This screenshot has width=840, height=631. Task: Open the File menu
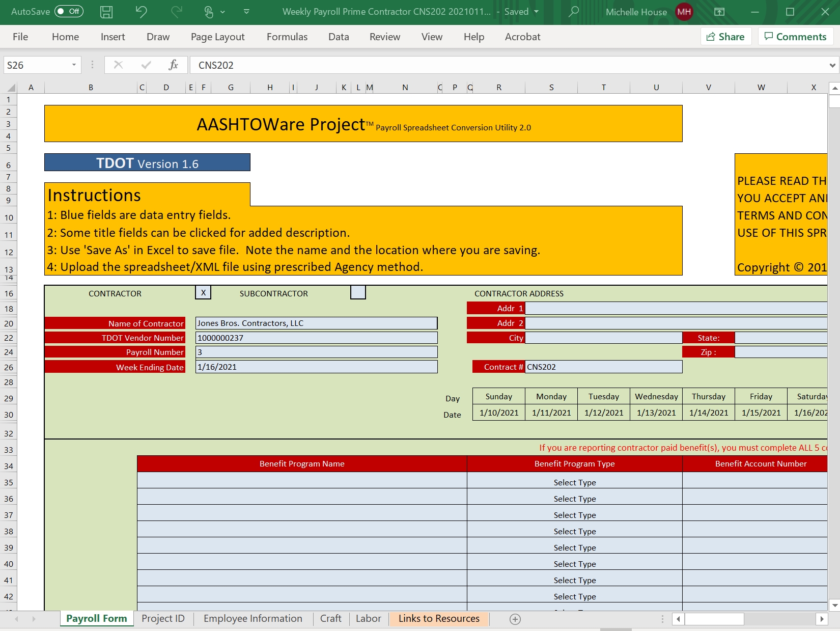(x=20, y=37)
